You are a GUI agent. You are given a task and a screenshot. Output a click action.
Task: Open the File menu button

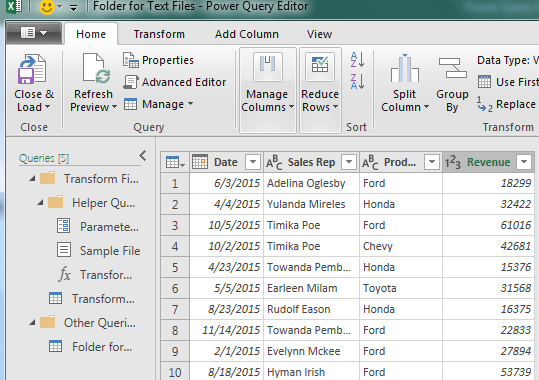pyautogui.click(x=34, y=33)
